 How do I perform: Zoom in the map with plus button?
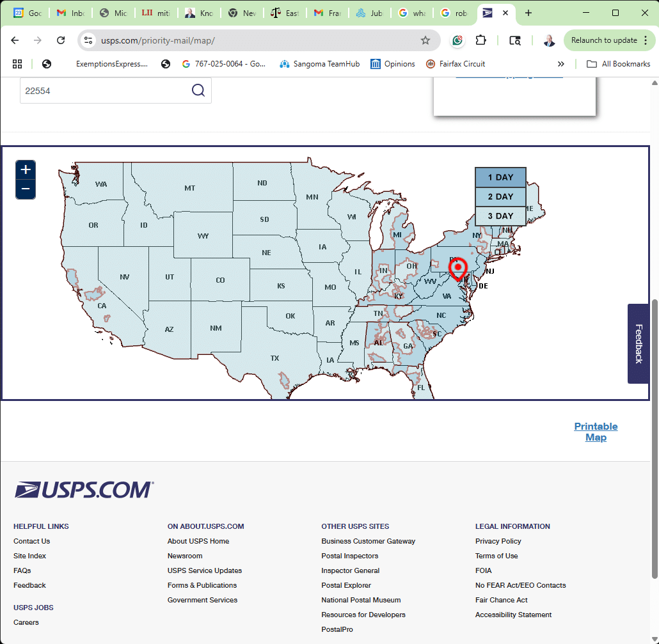pos(26,169)
